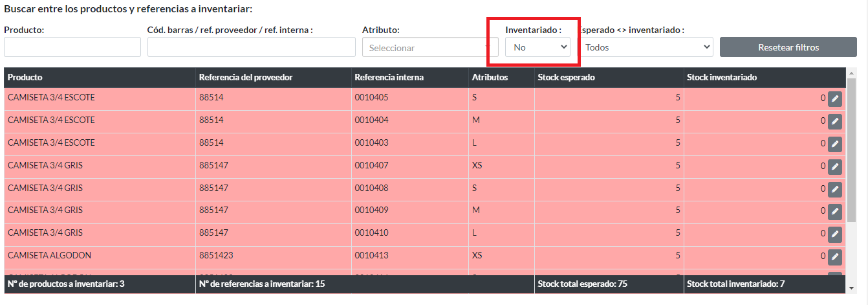
Task: Edit CAMISETA 3/4 GRIS size L stock
Action: coord(834,234)
